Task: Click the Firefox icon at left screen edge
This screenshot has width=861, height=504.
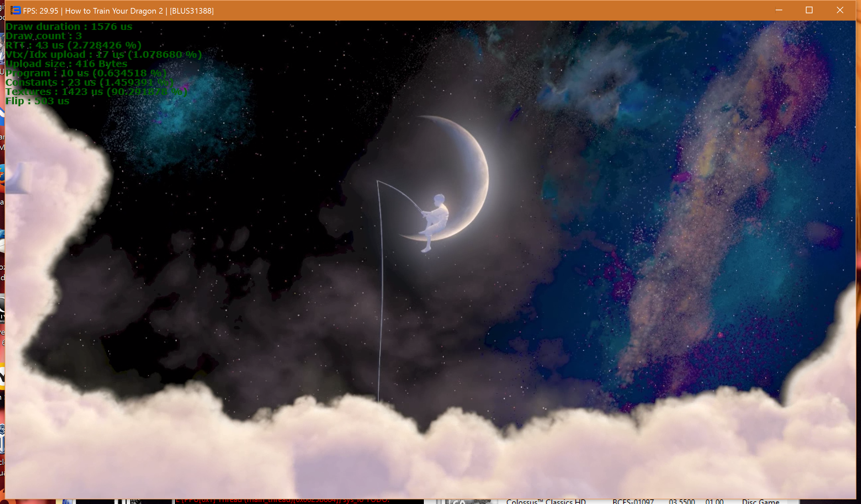Action: 2,175
